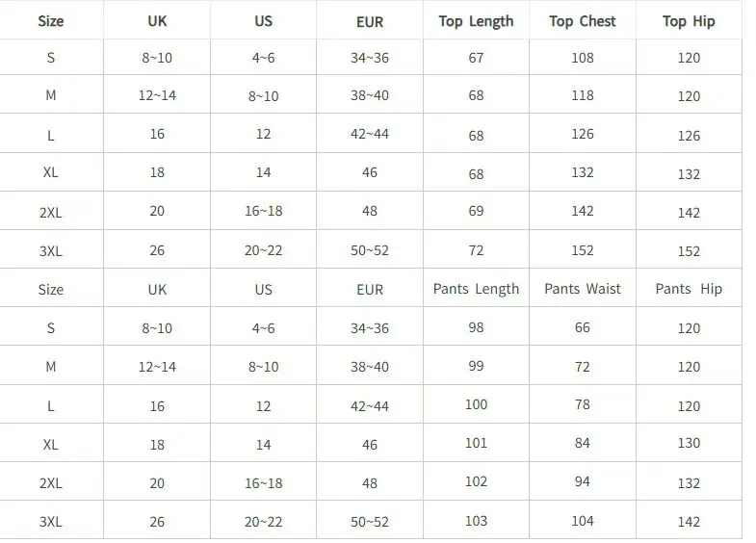The width and height of the screenshot is (756, 543).
Task: Select Top Length value 72 for 3XL
Action: tap(476, 250)
